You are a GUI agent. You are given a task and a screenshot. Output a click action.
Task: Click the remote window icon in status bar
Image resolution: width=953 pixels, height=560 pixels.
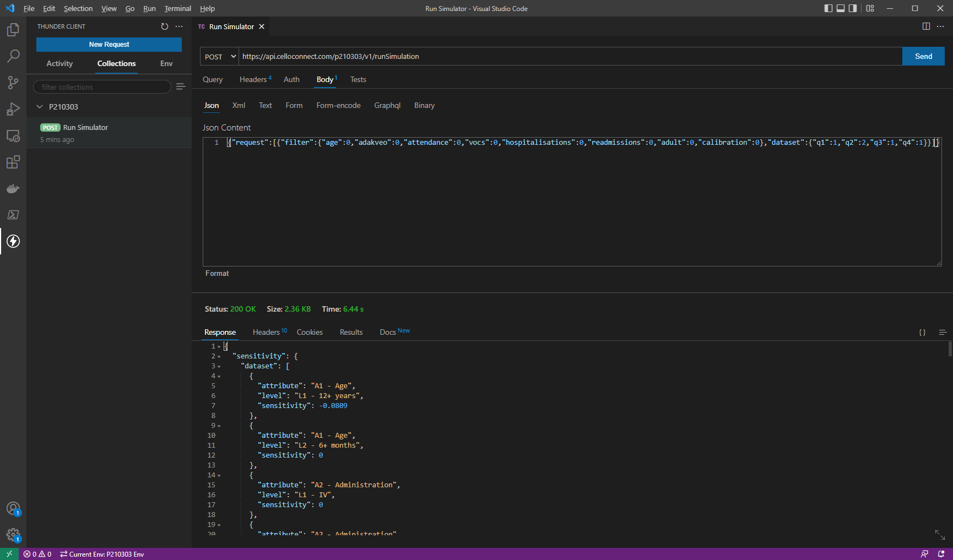pos(9,554)
